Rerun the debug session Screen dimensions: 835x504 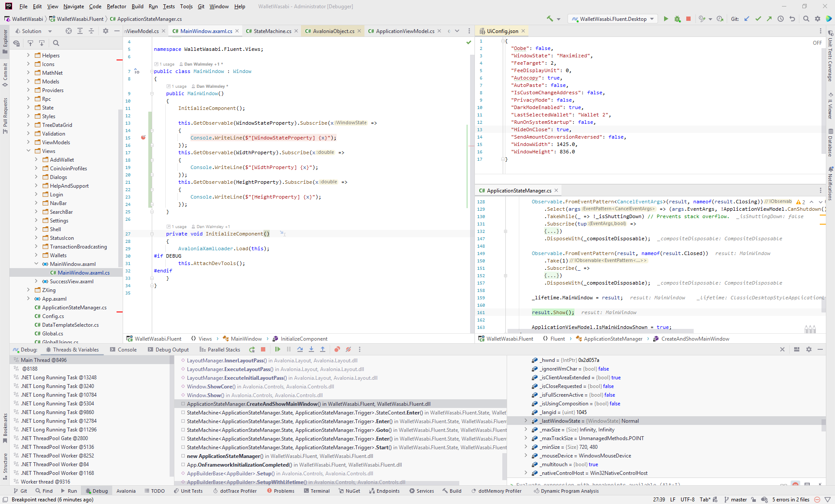(x=252, y=349)
